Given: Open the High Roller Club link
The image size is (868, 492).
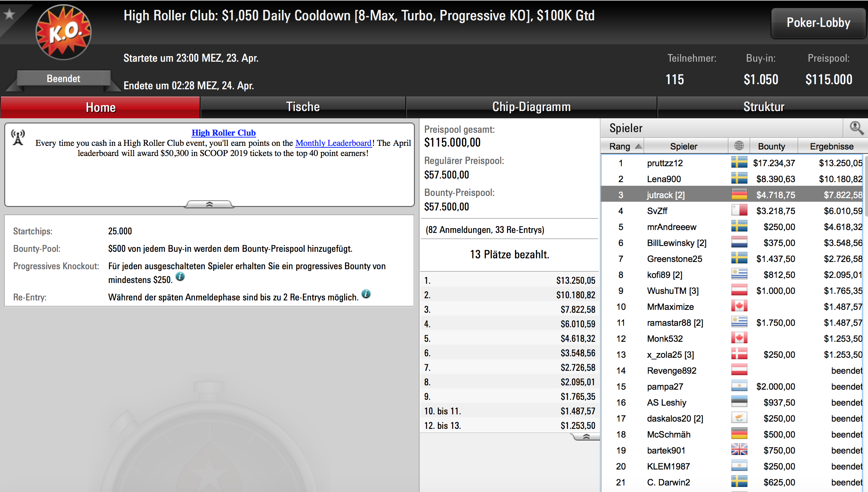Looking at the screenshot, I should tap(224, 133).
